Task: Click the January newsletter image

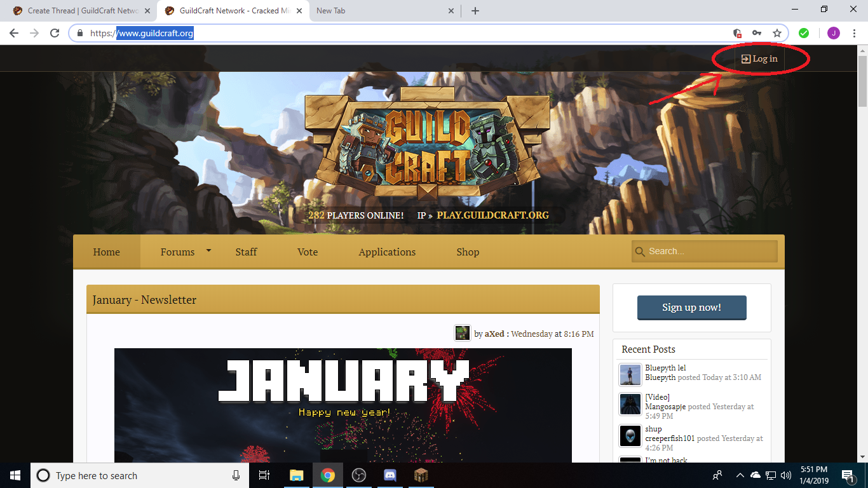Action: click(343, 405)
